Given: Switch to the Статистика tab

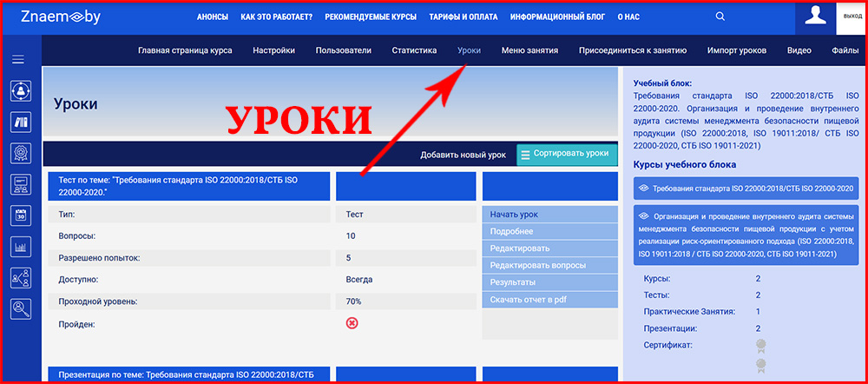Looking at the screenshot, I should click(x=414, y=50).
